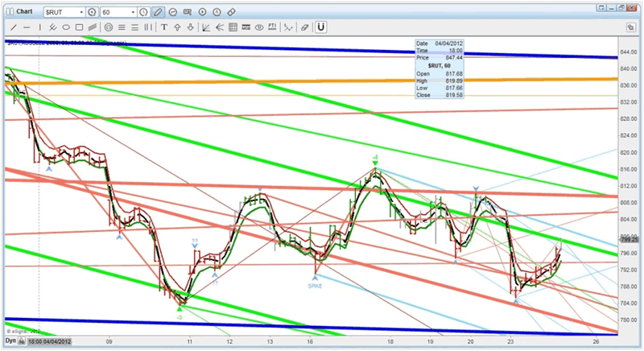The height and width of the screenshot is (351, 644).
Task: Toggle the pencil drawing mode button
Action: click(x=159, y=13)
